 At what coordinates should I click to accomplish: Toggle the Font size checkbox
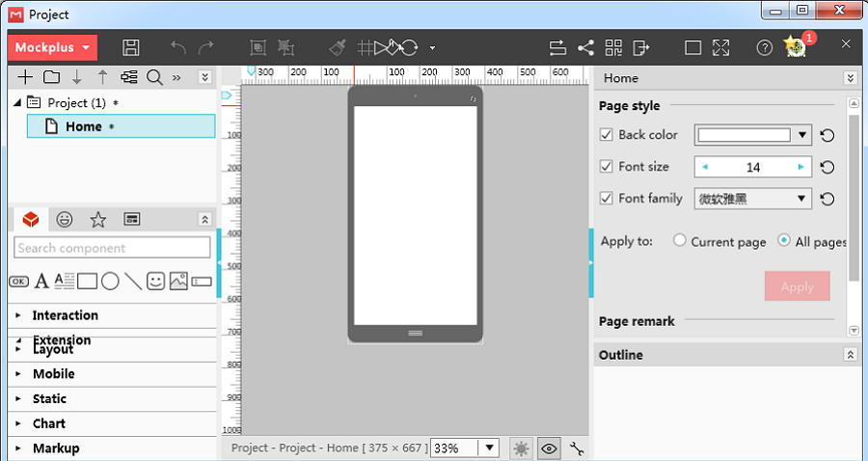pyautogui.click(x=607, y=167)
